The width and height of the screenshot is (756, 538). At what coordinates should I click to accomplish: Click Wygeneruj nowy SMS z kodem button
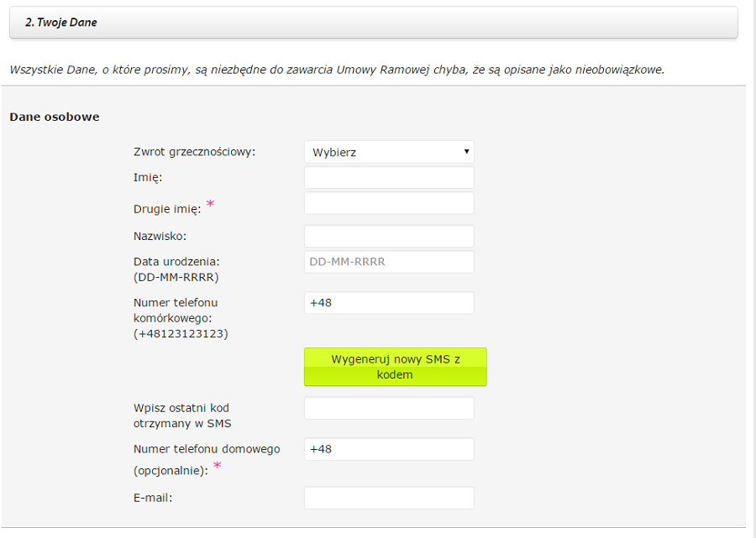click(x=396, y=367)
